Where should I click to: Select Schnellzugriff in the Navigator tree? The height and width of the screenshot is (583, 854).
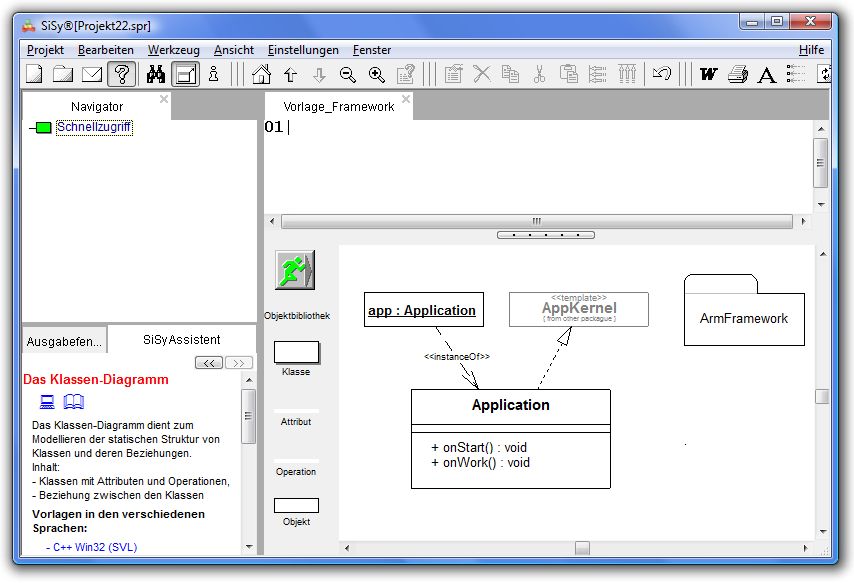pos(94,127)
